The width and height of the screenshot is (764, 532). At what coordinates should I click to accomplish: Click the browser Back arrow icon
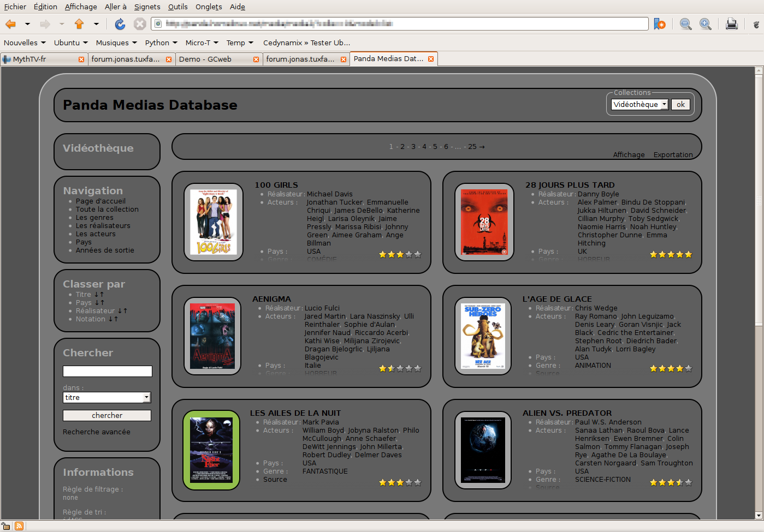coord(10,24)
